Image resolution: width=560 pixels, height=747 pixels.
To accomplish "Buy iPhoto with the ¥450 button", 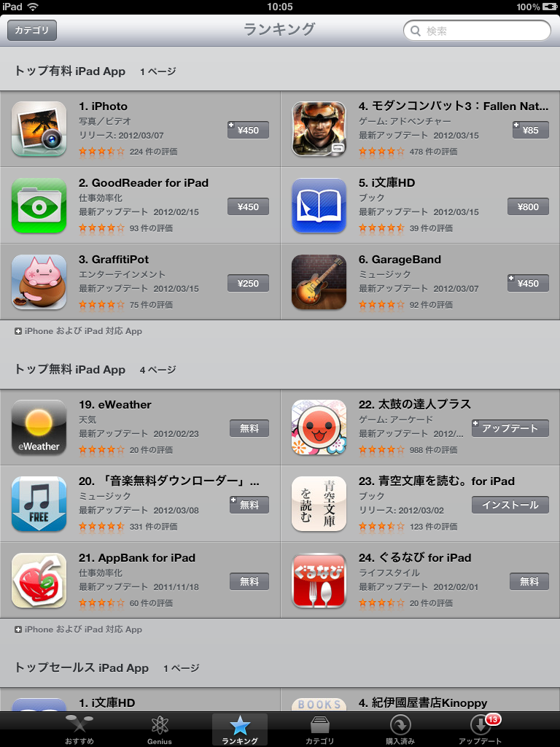I will coord(248,130).
